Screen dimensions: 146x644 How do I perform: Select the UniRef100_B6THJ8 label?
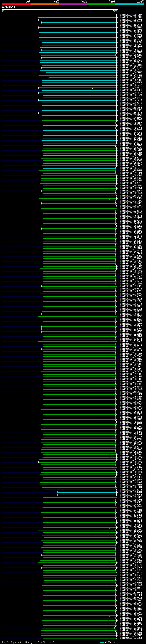click(131, 40)
